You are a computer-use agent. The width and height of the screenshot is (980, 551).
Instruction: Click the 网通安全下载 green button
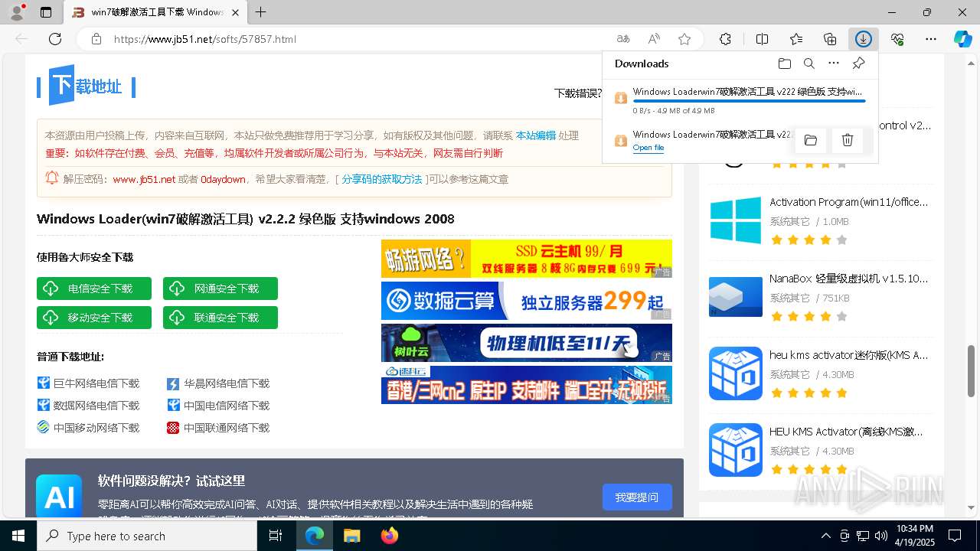(220, 289)
